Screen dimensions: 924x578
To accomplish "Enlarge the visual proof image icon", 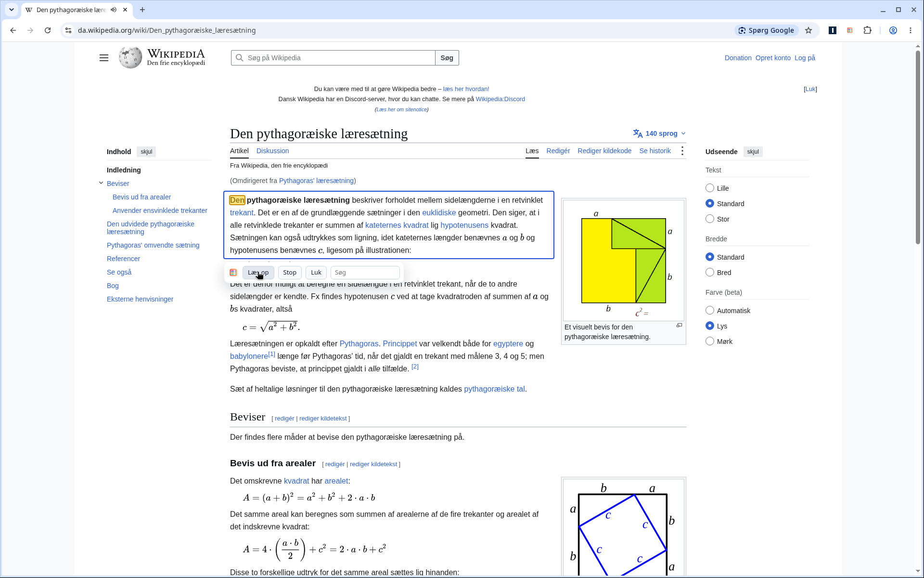I will tap(680, 326).
